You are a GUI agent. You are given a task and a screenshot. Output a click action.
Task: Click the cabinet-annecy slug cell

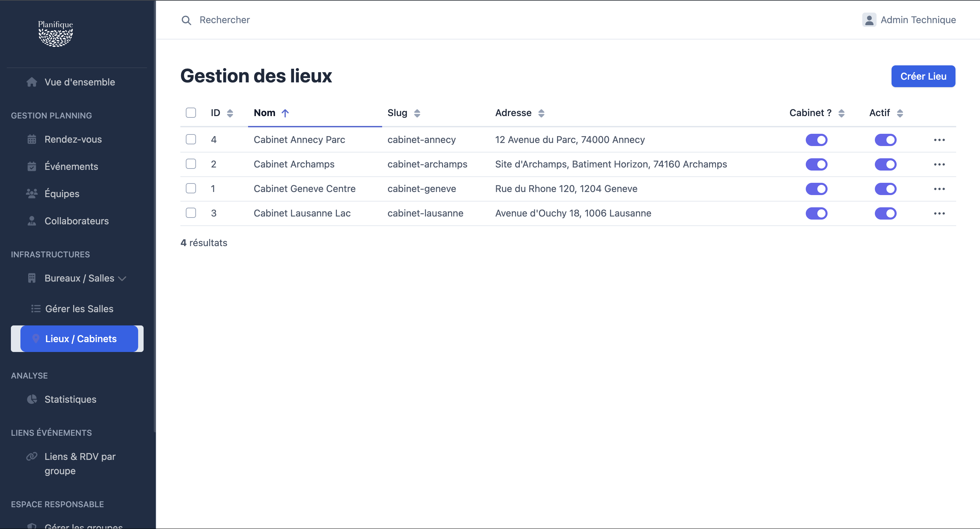click(x=422, y=140)
